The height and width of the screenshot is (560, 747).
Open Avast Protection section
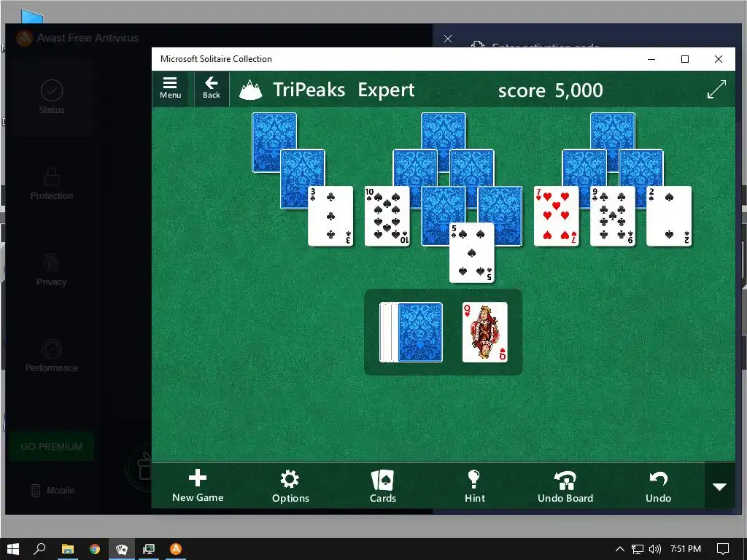(52, 184)
